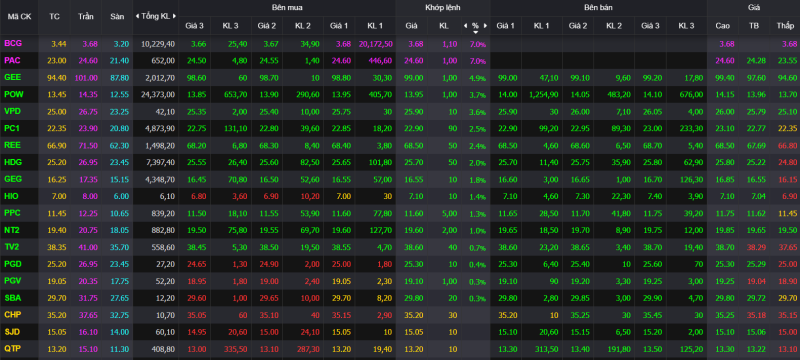Click GEG low price 16.15
The image size is (800, 360).
coord(787,179)
